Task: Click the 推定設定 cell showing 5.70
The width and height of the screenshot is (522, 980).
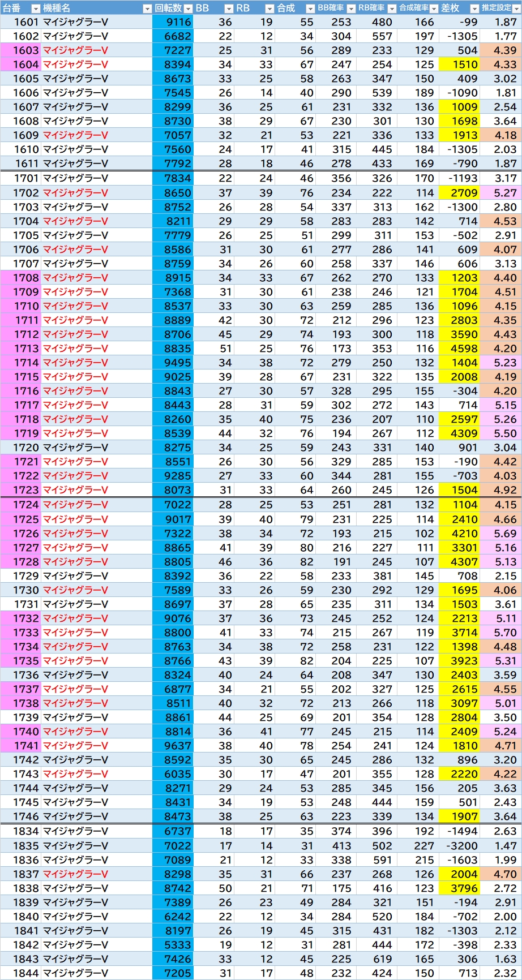Action: tap(500, 633)
